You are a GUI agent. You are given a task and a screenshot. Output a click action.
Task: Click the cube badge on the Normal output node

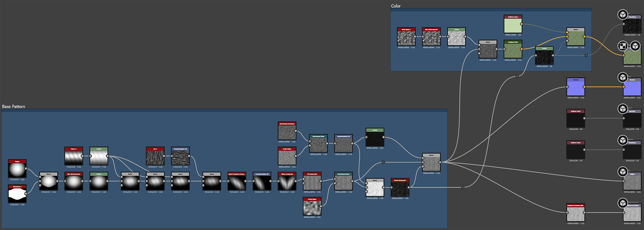pos(623,77)
